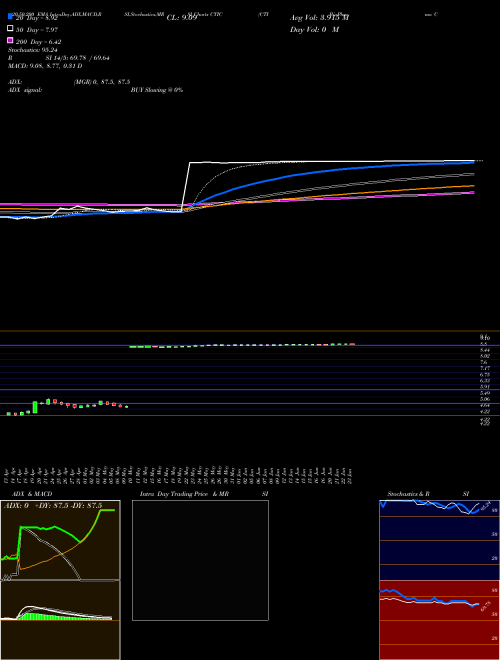Click the 'BUY Slowing @ 0%' signal text
500x660 pixels.
click(157, 90)
